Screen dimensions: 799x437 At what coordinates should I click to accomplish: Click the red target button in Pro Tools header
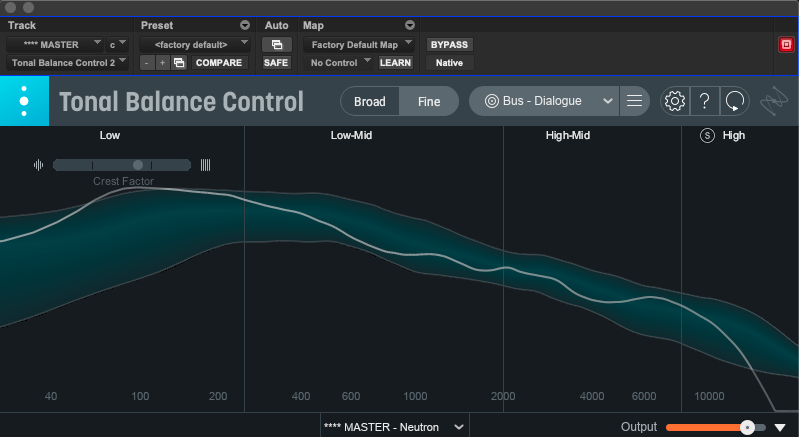coord(785,44)
